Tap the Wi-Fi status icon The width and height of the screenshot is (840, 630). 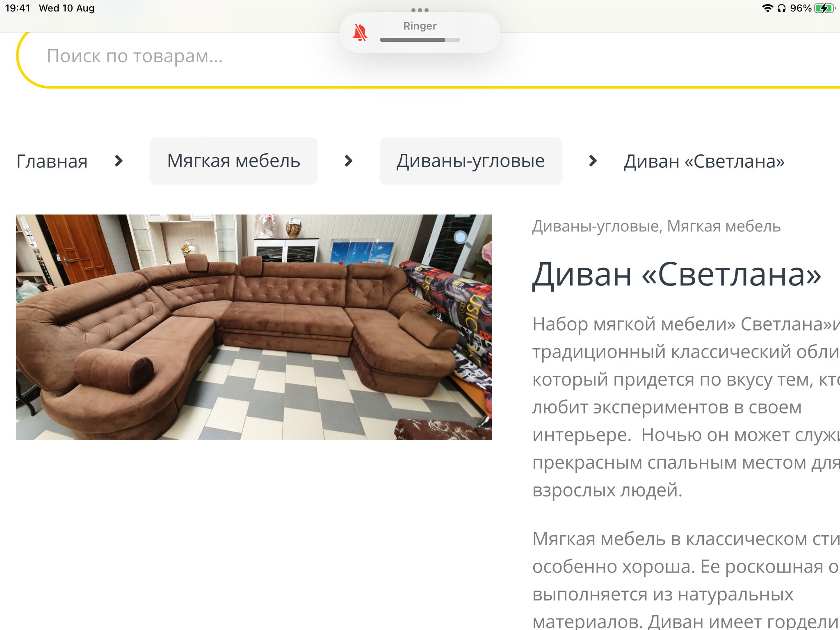coord(767,8)
